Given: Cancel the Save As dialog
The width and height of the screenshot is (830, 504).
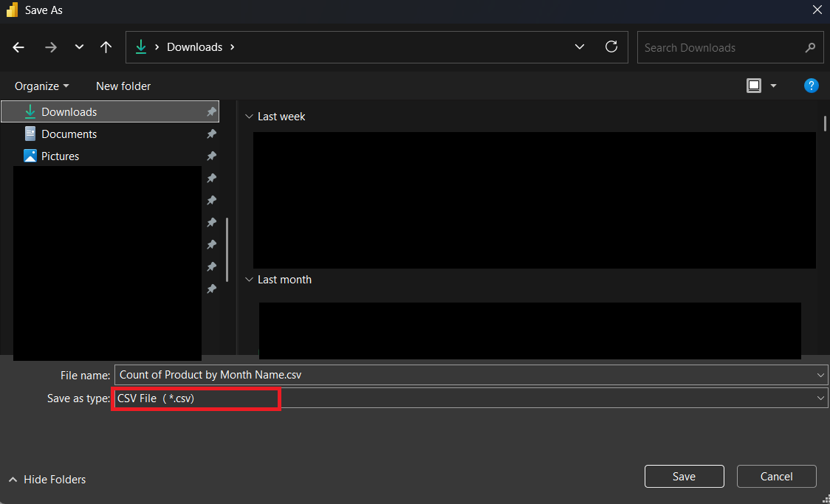Looking at the screenshot, I should pos(776,477).
